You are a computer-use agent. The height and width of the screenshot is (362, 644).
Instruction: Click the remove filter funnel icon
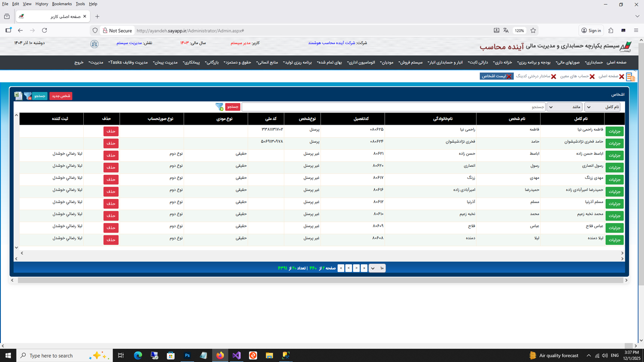tap(28, 96)
